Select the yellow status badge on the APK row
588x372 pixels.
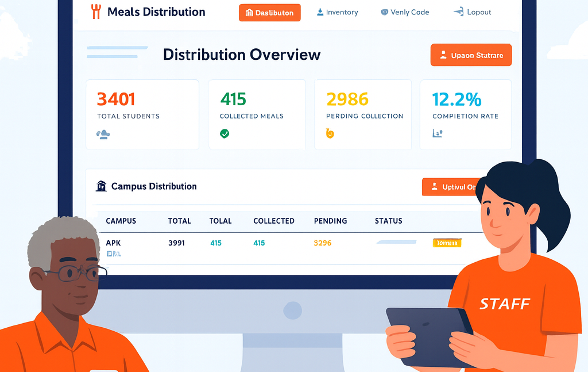point(447,243)
